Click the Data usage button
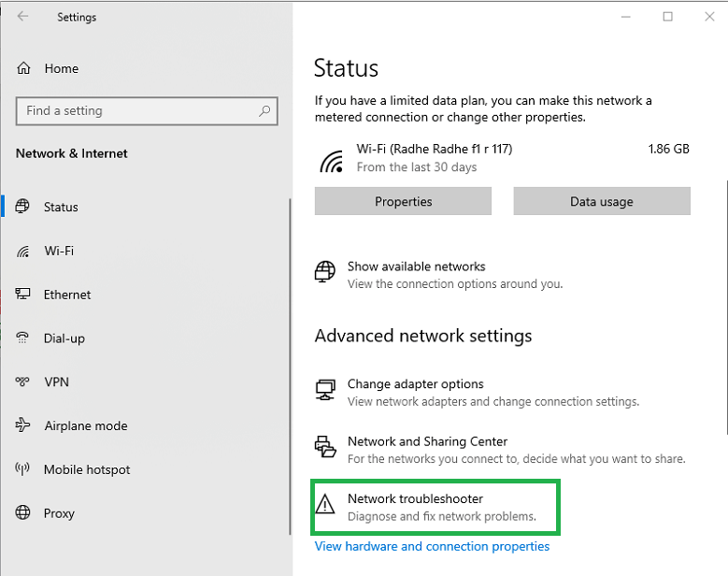Image resolution: width=728 pixels, height=576 pixels. (x=602, y=201)
